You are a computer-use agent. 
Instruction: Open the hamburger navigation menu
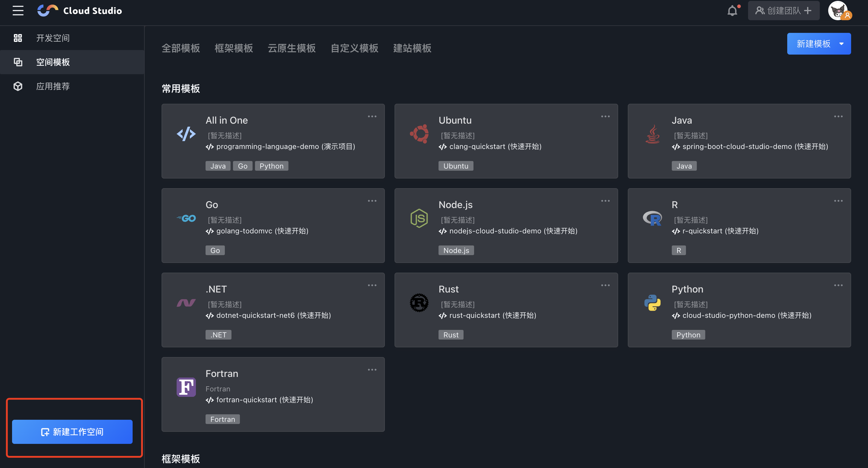pyautogui.click(x=18, y=11)
